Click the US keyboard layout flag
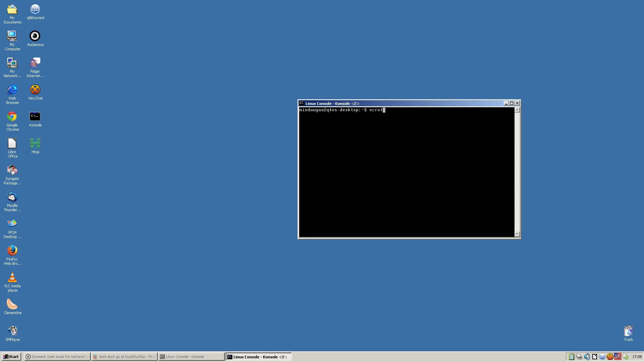The height and width of the screenshot is (362, 644). 618,357
